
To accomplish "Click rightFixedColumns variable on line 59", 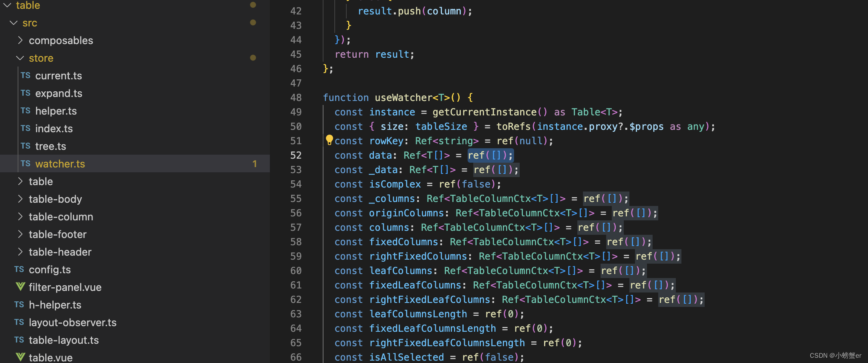I will (x=418, y=256).
